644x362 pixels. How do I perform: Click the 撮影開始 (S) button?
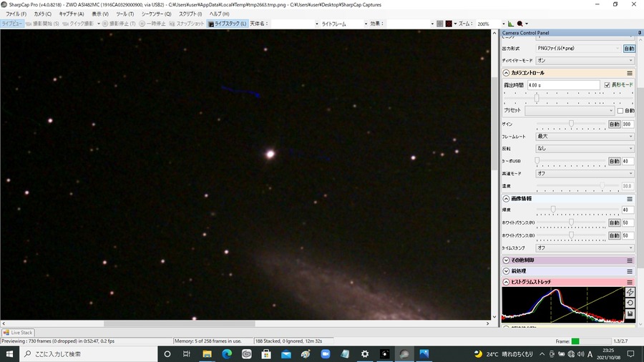pyautogui.click(x=42, y=24)
